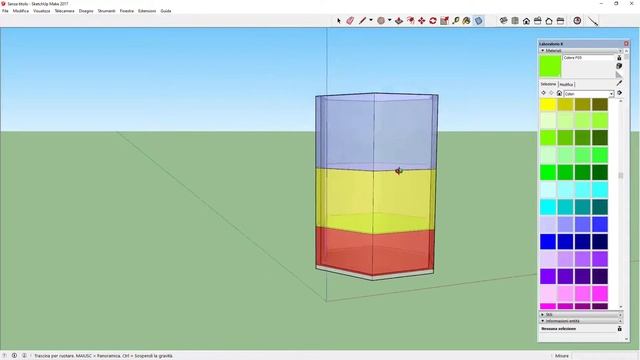Select the highlighted Paint Bucket tool

click(478, 20)
